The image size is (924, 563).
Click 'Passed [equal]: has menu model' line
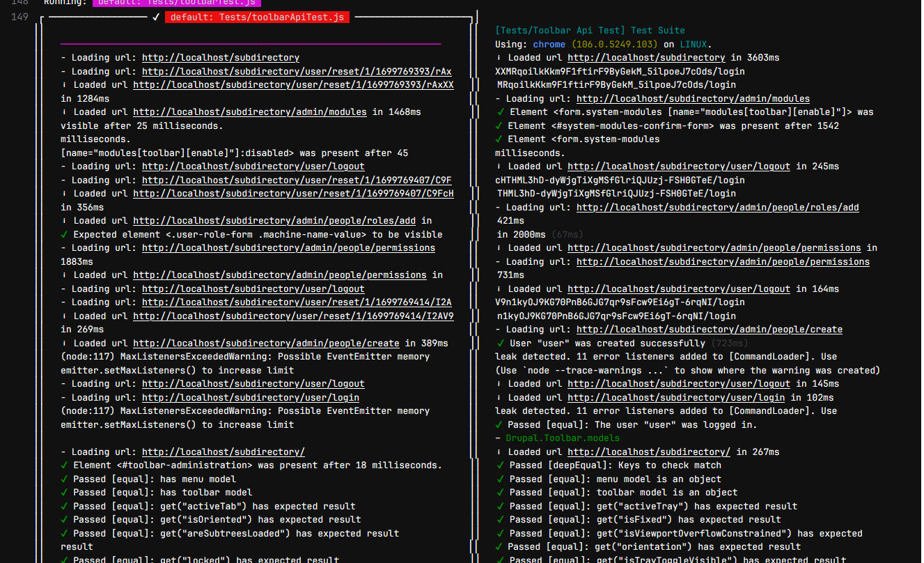click(x=148, y=479)
